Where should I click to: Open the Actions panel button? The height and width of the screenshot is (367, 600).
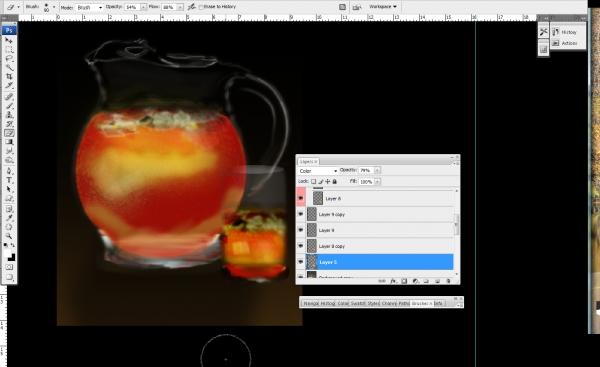tap(568, 43)
